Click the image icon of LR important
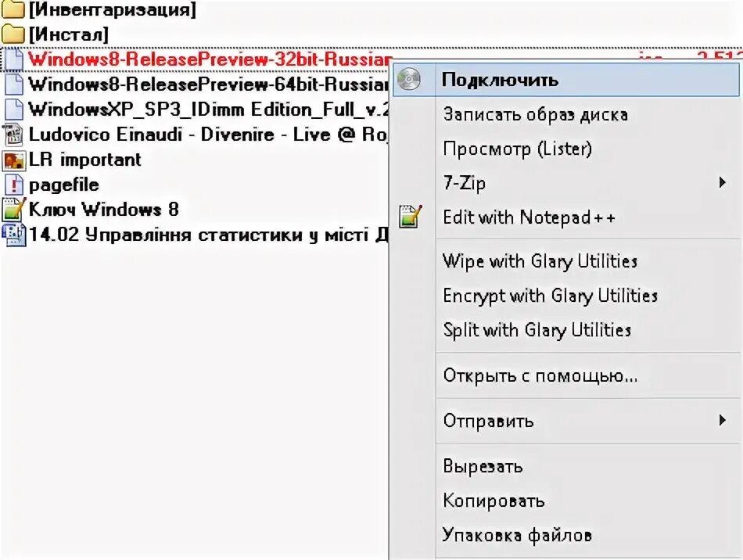Screen dimensions: 743x560 (x=13, y=160)
